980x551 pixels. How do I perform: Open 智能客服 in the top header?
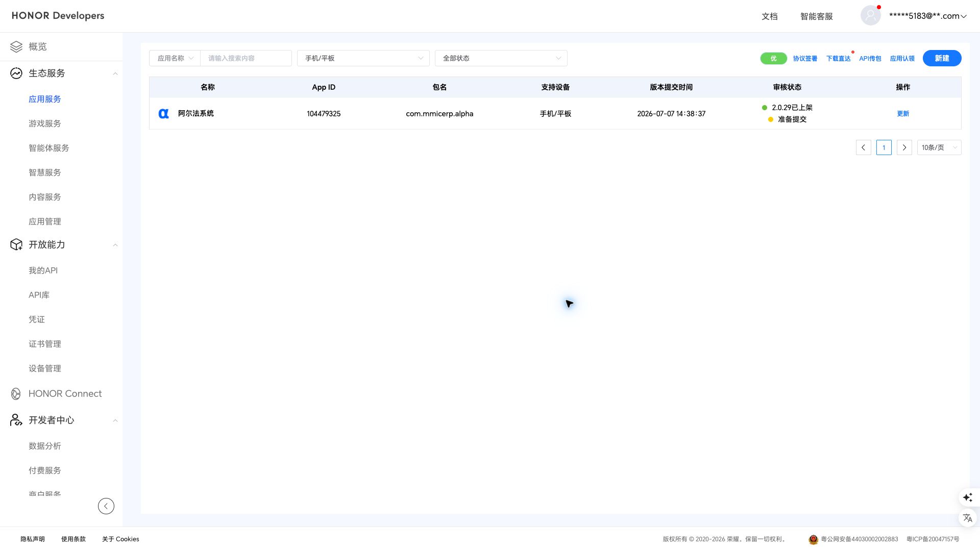[x=817, y=16]
